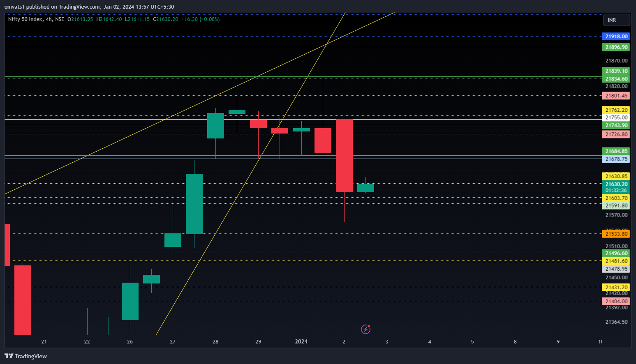636x364 pixels.
Task: Select the pink 21404.00 price label
Action: 616,302
